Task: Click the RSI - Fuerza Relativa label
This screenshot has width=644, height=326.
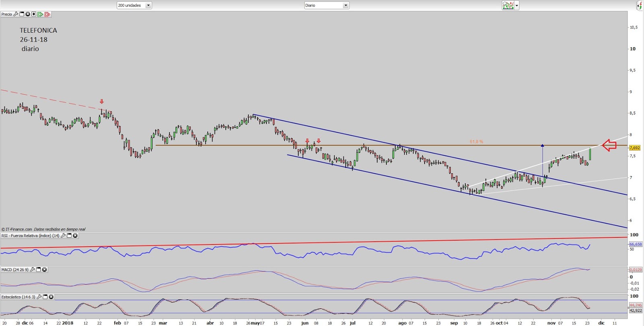Action: click(30, 235)
